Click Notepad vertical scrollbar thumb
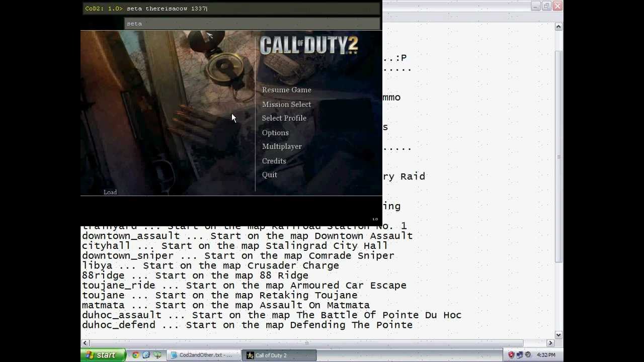 558,156
